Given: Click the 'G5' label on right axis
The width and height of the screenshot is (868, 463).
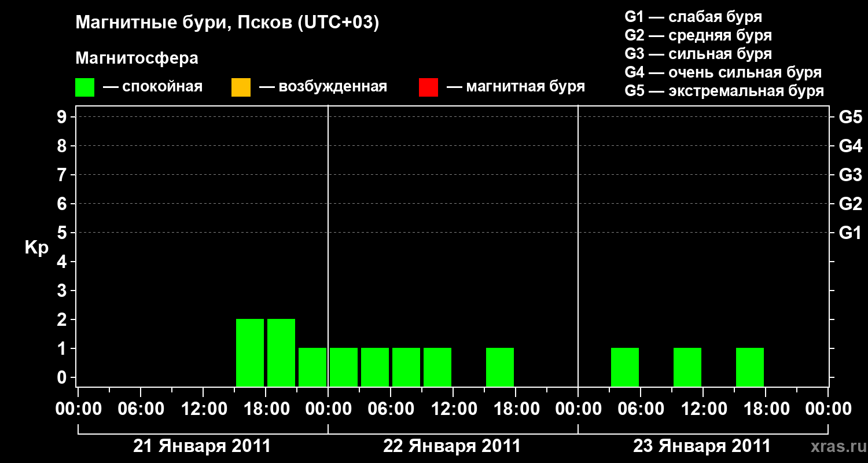Looking at the screenshot, I should pos(850,117).
